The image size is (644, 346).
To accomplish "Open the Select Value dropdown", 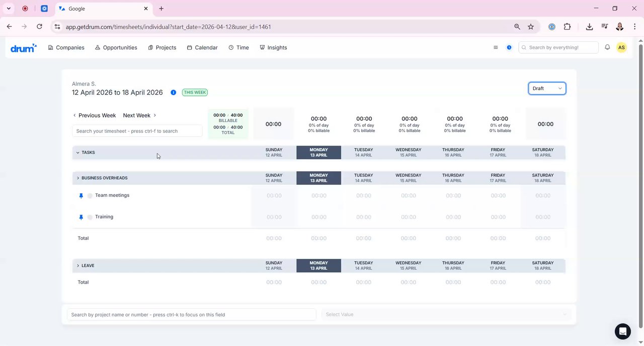I will pyautogui.click(x=446, y=315).
